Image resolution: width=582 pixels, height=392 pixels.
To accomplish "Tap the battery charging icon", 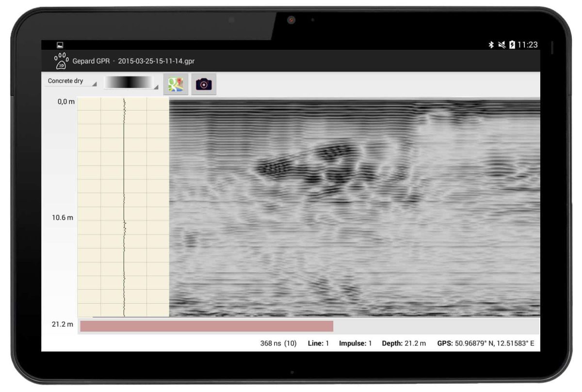I will 512,45.
